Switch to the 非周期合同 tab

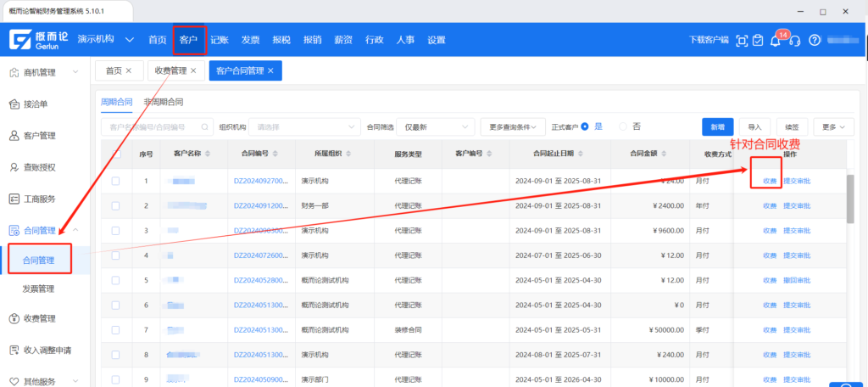click(164, 102)
